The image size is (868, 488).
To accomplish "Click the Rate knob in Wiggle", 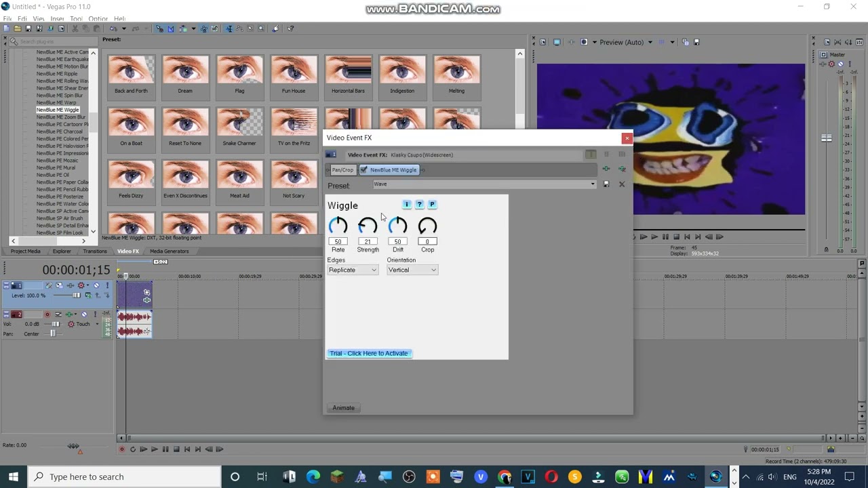I will 338,226.
